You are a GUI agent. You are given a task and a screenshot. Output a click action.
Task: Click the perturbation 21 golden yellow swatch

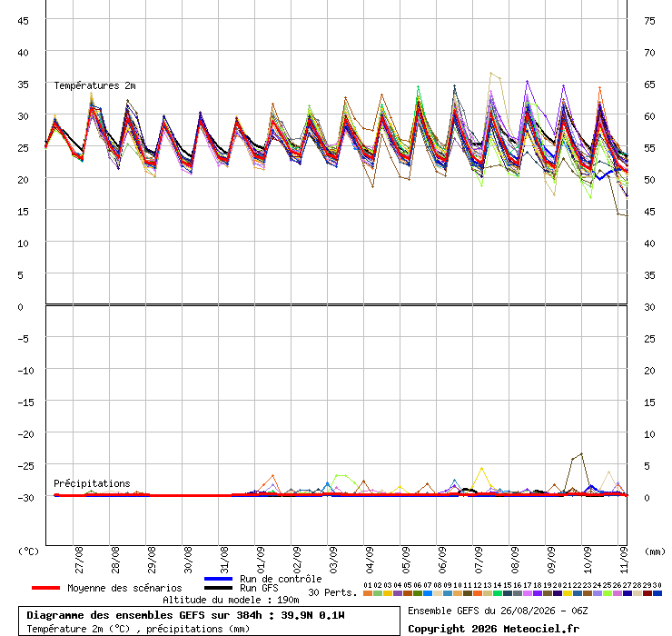pos(568,593)
